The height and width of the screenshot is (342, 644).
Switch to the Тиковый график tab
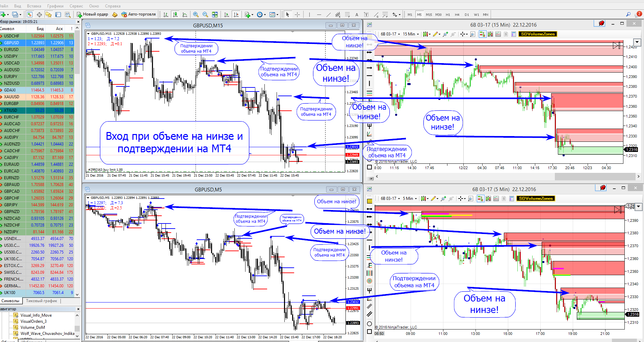click(42, 301)
